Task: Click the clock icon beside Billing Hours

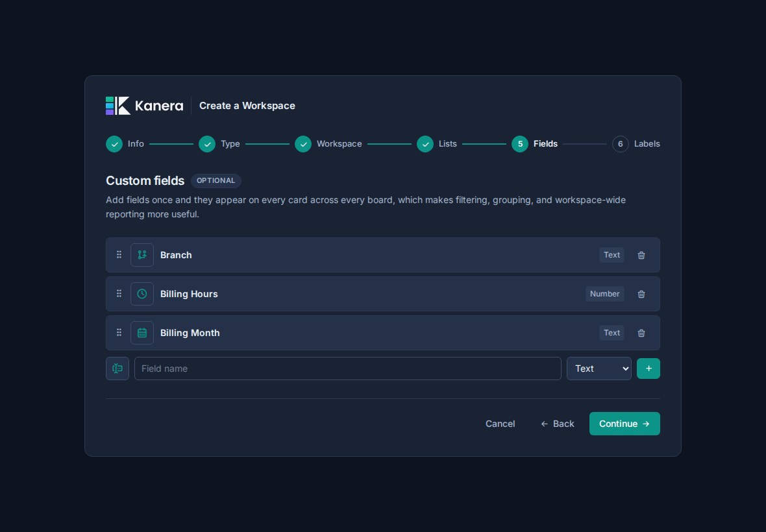Action: tap(142, 294)
